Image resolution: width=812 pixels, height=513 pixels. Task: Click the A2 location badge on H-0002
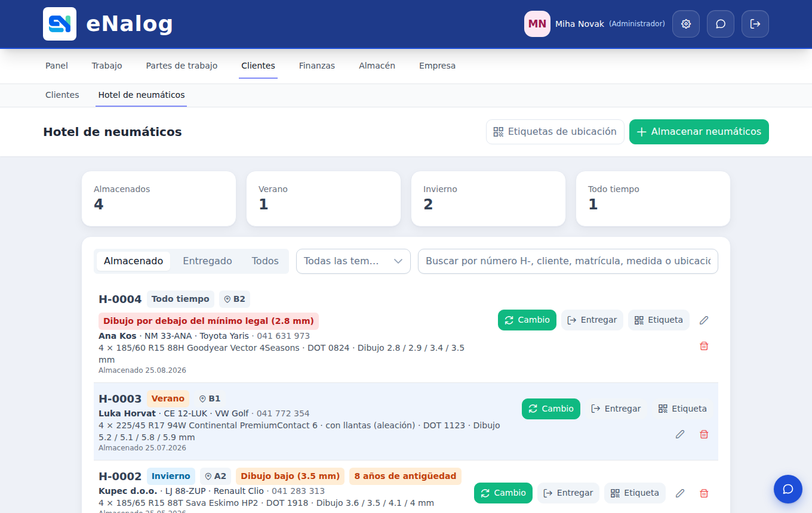(x=216, y=476)
